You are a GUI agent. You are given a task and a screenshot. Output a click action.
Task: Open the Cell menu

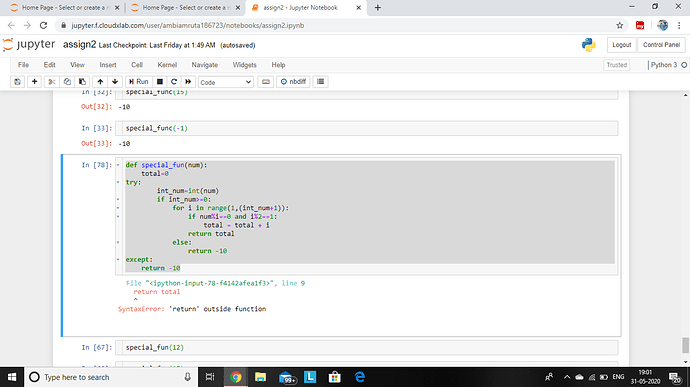pos(137,65)
